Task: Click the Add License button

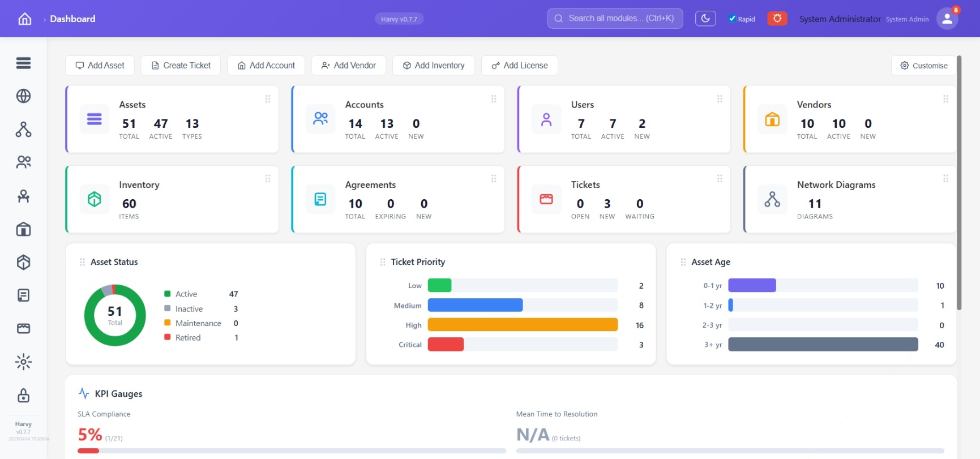Action: pyautogui.click(x=520, y=66)
